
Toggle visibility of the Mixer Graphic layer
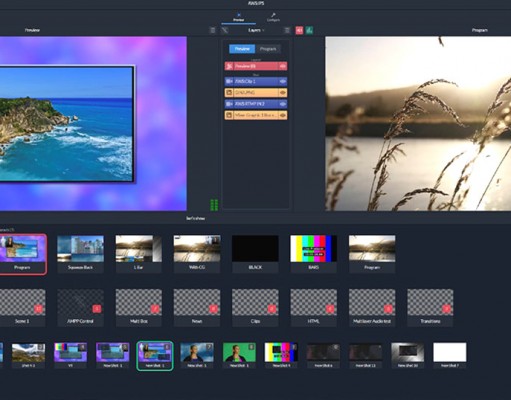[x=283, y=115]
